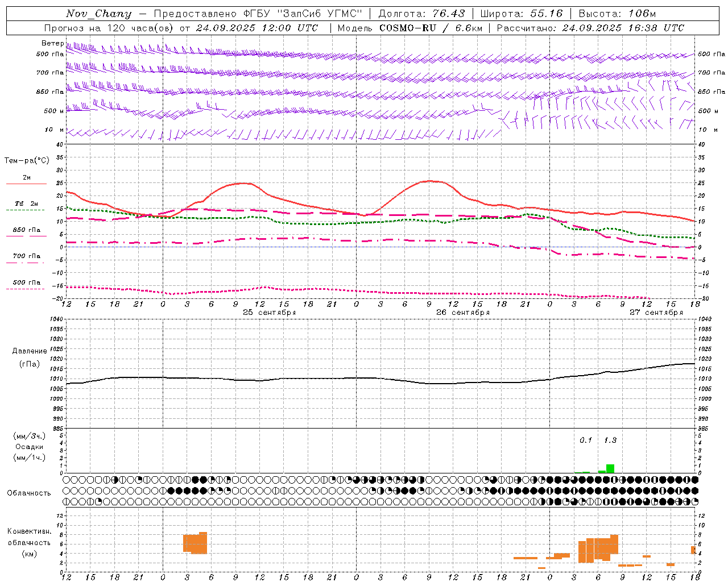This screenshot has height=582, width=728.
Task: Click the station name Nov_Chany in header
Action: coord(98,14)
